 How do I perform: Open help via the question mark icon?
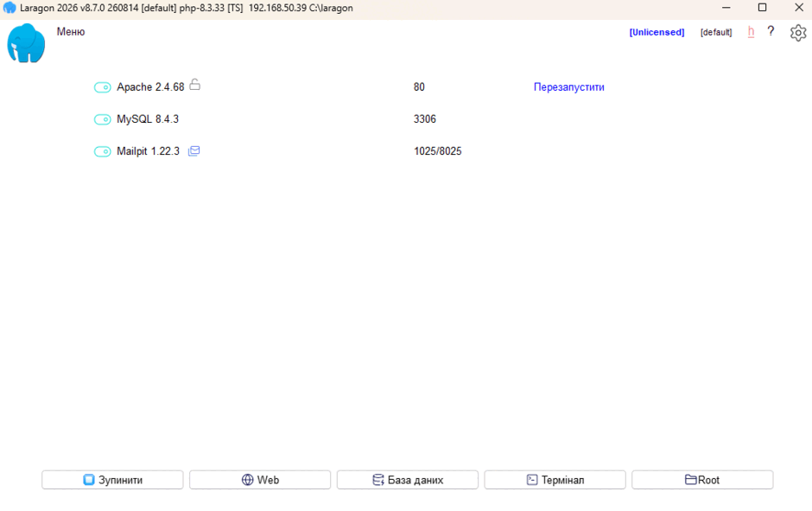(771, 32)
